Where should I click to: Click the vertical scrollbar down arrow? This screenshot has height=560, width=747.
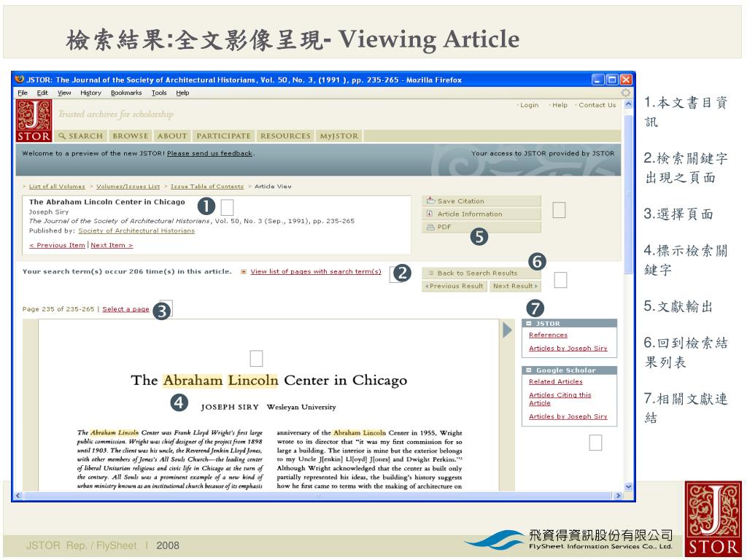pyautogui.click(x=628, y=486)
